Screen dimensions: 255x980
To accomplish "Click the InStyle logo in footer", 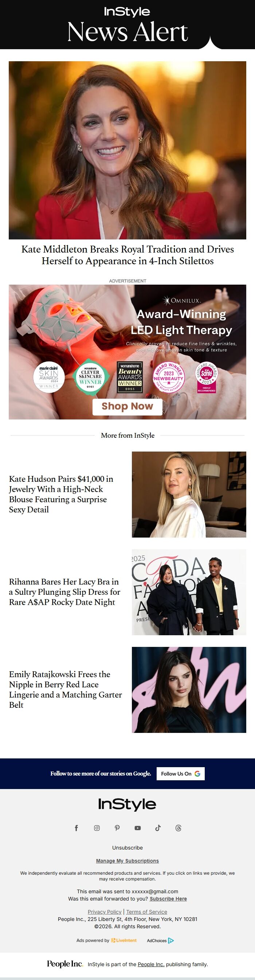I will point(127,804).
